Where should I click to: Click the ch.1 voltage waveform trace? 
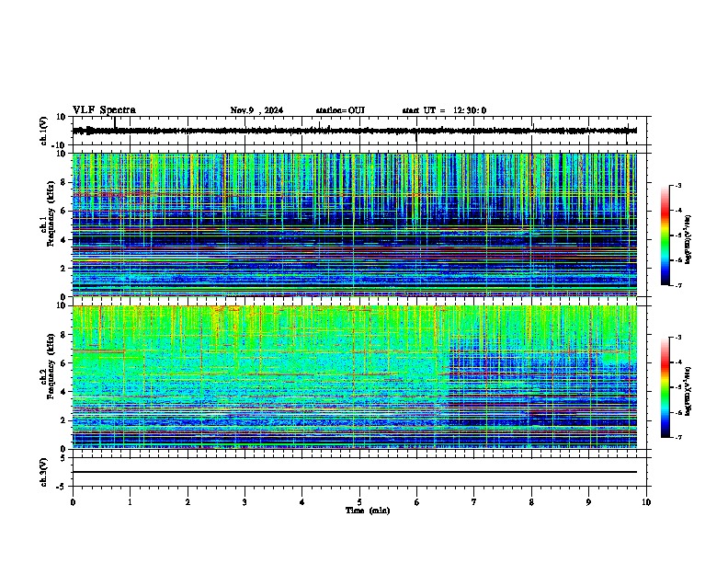[355, 131]
